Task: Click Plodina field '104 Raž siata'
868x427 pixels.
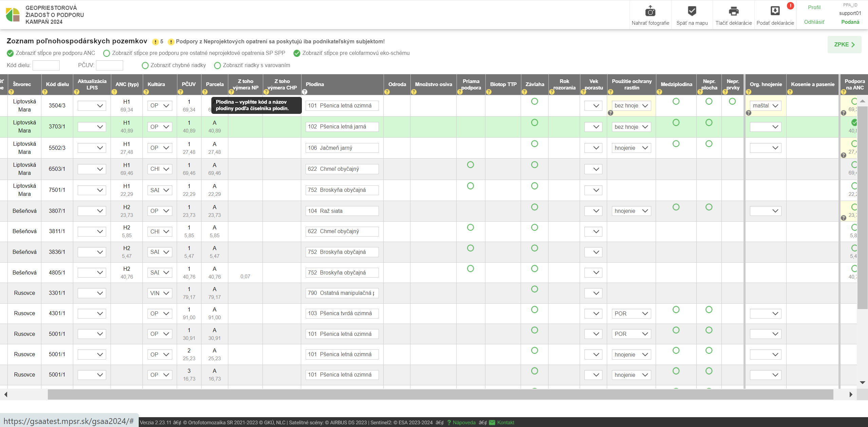Action: pos(342,211)
